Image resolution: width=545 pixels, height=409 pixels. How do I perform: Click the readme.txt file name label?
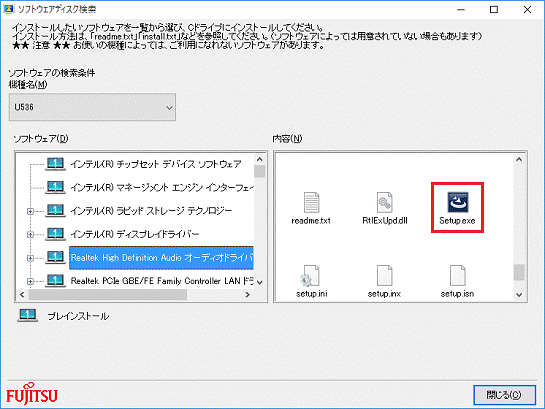coord(311,221)
